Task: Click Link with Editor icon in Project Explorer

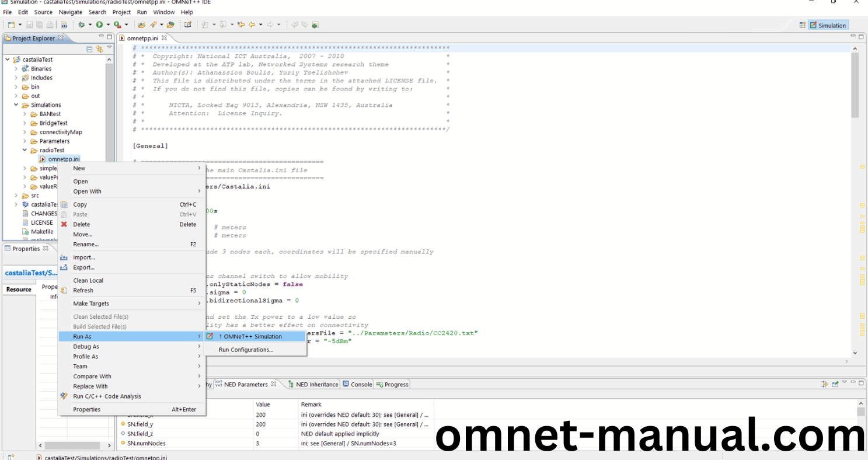Action: click(99, 50)
